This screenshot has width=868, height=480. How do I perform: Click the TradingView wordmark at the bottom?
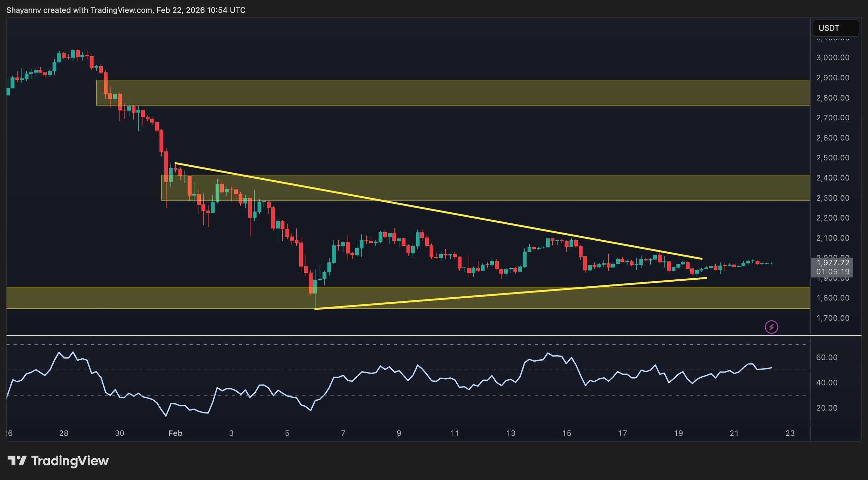point(70,461)
